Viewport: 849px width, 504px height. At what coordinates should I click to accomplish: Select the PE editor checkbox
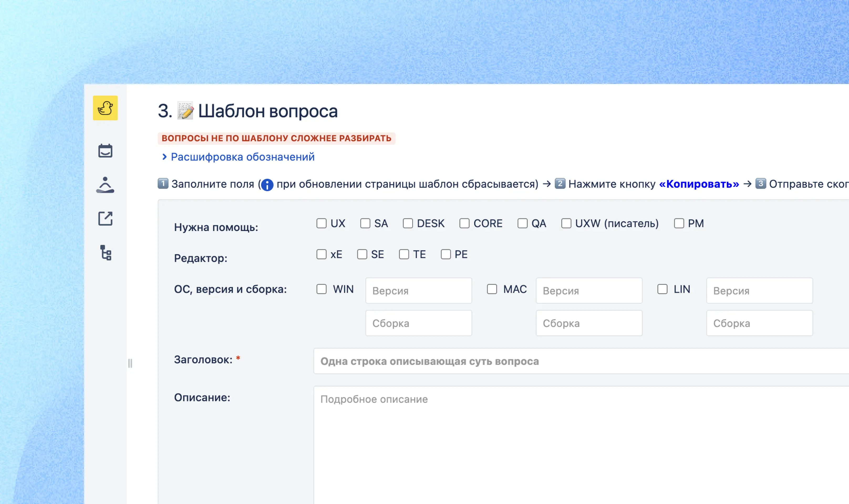coord(446,254)
